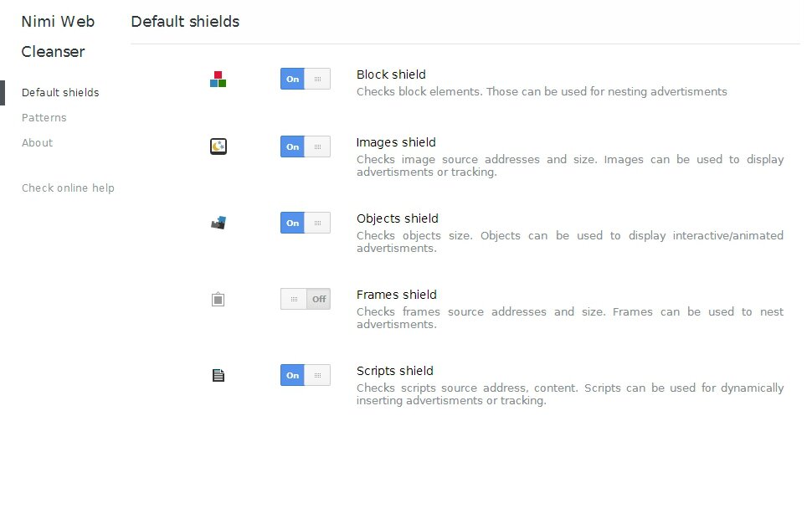Click the Images shield label
This screenshot has width=812, height=519.
(x=396, y=142)
